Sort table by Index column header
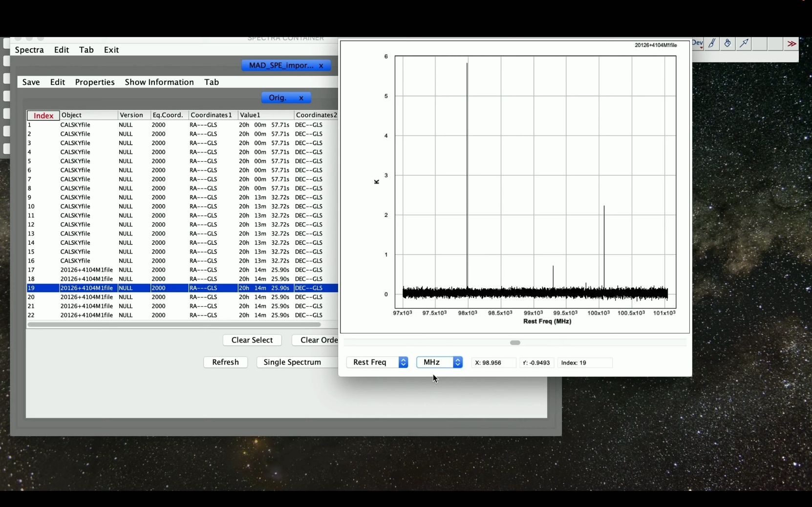This screenshot has height=507, width=812. (x=43, y=115)
